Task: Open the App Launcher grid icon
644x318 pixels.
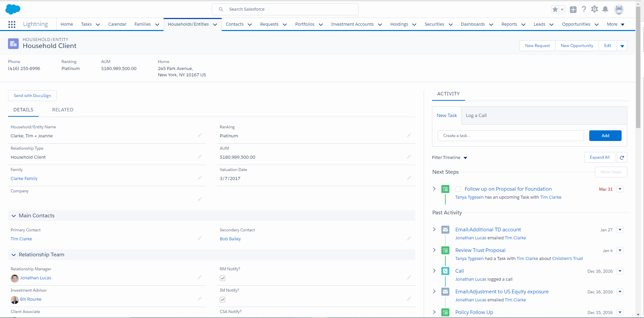Action: (12, 24)
